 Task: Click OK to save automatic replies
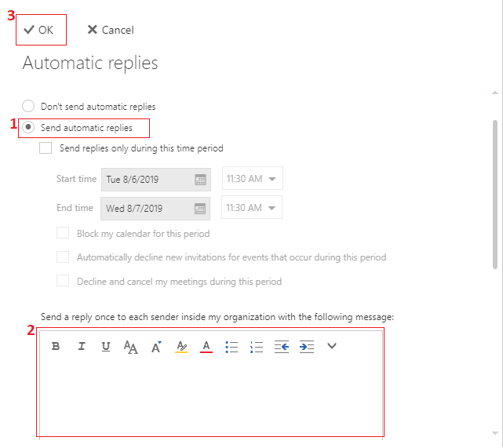[x=40, y=30]
